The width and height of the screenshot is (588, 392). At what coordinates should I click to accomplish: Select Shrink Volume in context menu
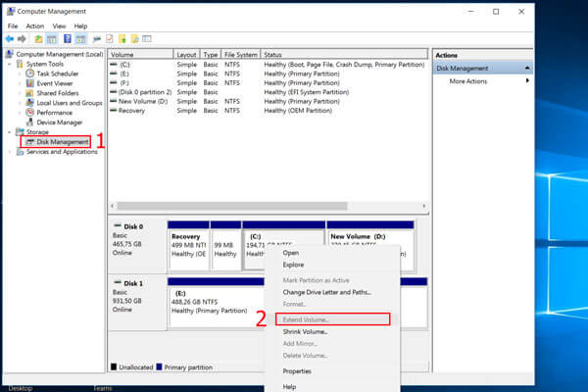click(305, 331)
